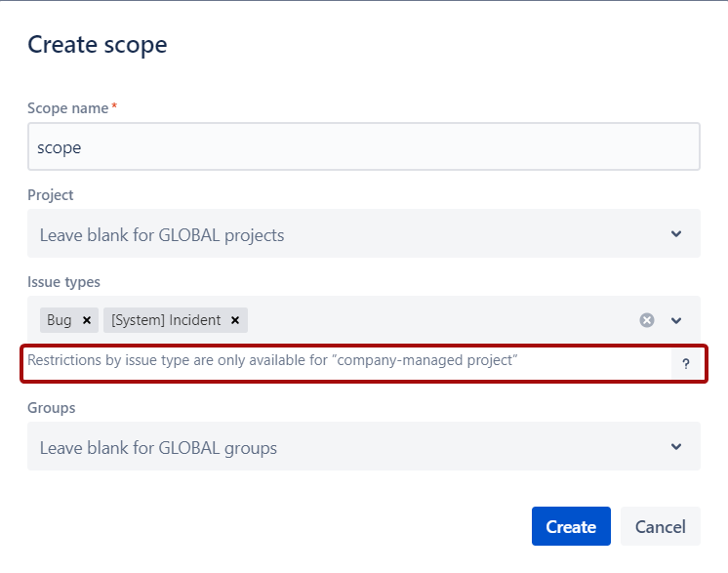Open the question mark help icon
Image resolution: width=728 pixels, height=573 pixels.
coord(685,364)
